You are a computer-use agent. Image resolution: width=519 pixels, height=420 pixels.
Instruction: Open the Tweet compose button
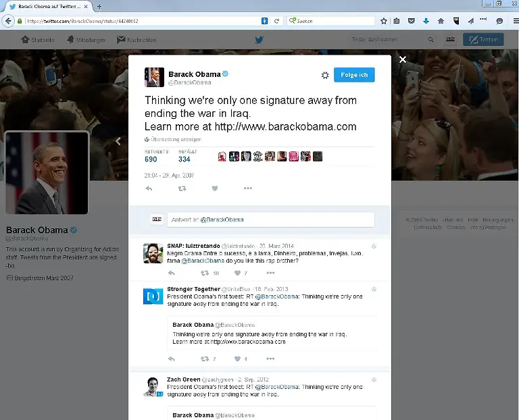[483, 40]
